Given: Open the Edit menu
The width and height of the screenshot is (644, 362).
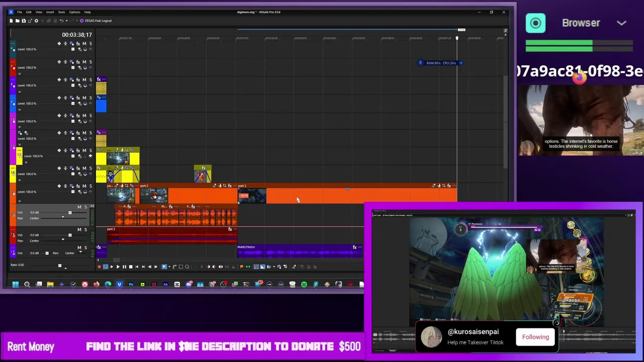Looking at the screenshot, I should (x=29, y=12).
